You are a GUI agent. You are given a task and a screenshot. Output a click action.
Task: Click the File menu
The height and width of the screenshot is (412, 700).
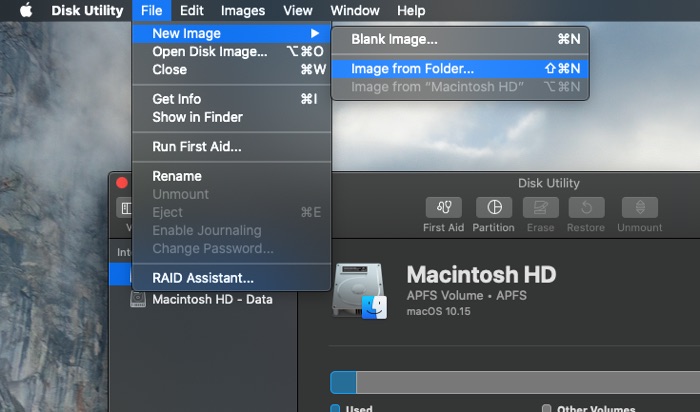(x=151, y=10)
